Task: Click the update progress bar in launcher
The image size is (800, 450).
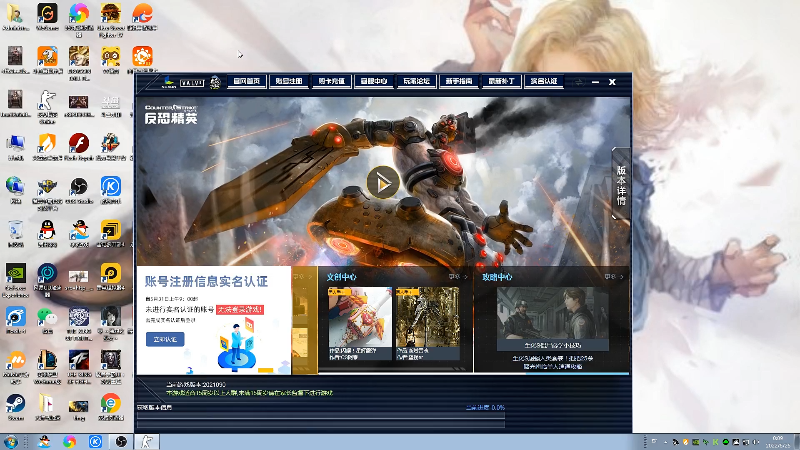Action: pyautogui.click(x=320, y=417)
